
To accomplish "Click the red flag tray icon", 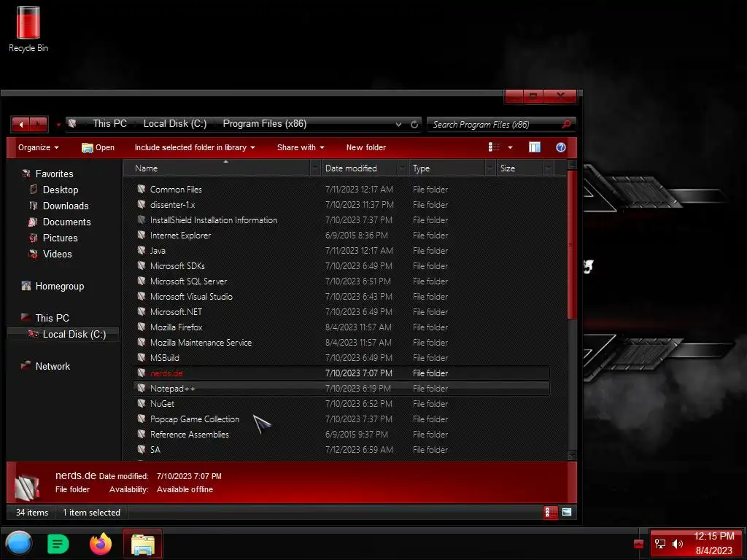I will pos(639,544).
